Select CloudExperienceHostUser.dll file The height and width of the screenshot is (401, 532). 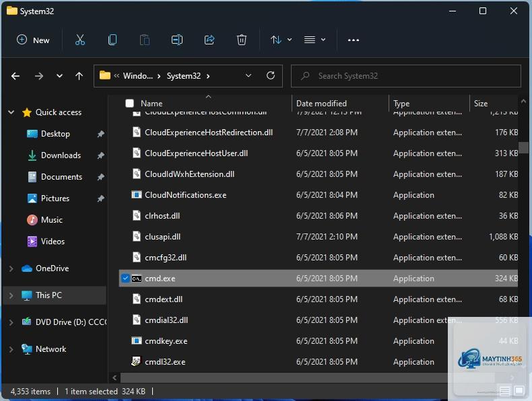196,153
